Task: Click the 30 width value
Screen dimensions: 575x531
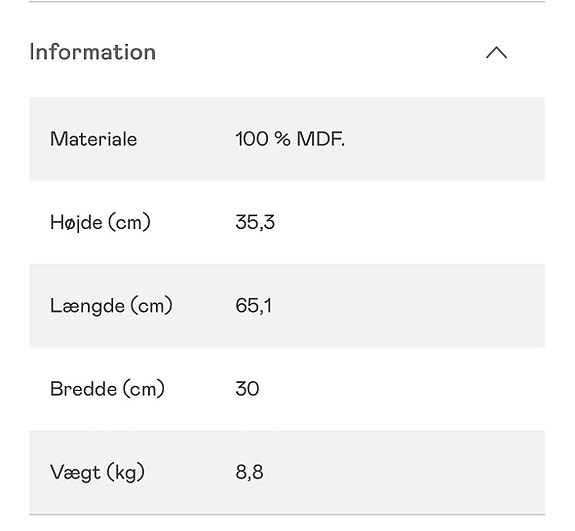Action: tap(247, 389)
